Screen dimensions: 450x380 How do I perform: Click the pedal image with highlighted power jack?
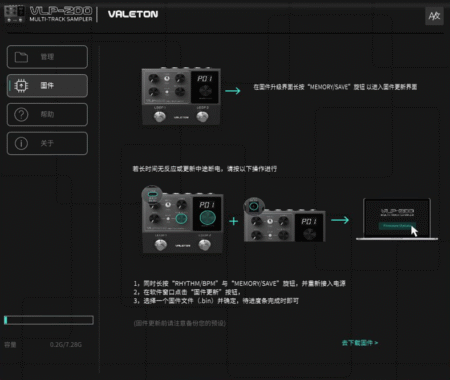pos(284,220)
